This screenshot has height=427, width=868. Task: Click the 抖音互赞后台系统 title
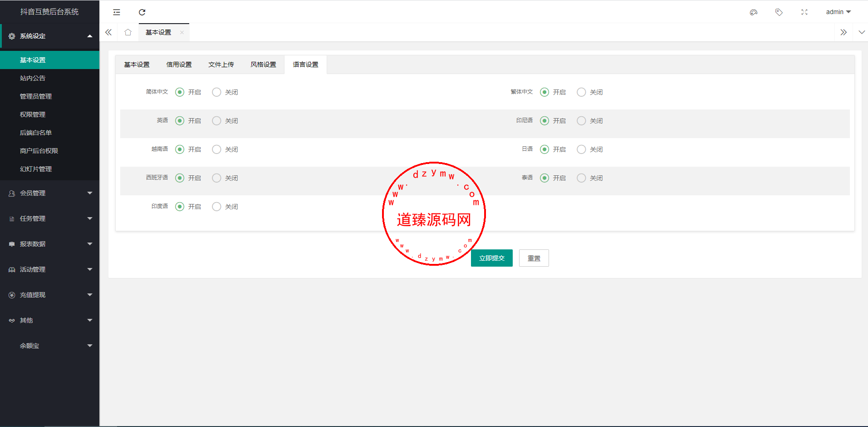(x=49, y=12)
